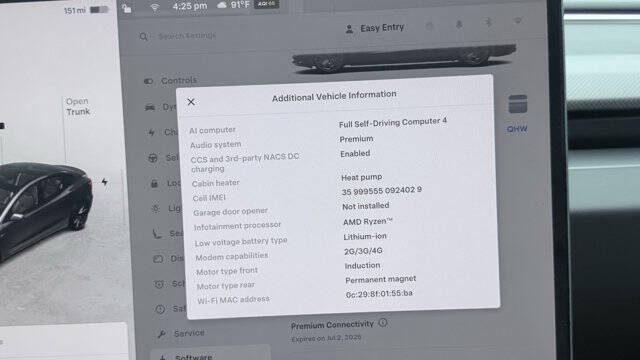Tap the Lithium-ion battery type value
The width and height of the screenshot is (640, 360).
[x=365, y=236]
